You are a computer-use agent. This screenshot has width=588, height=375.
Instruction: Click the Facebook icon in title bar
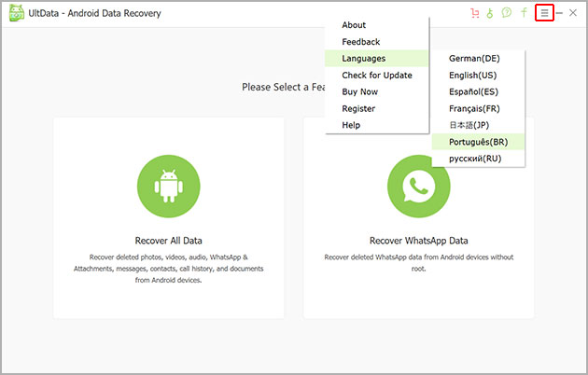click(x=524, y=13)
